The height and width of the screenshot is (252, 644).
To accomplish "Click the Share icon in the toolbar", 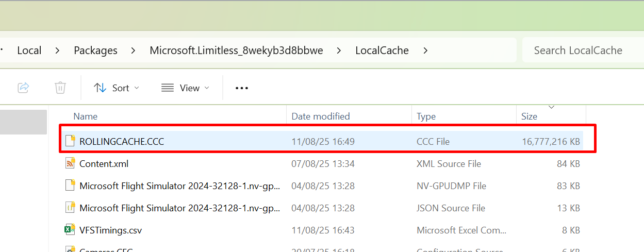I will [23, 88].
